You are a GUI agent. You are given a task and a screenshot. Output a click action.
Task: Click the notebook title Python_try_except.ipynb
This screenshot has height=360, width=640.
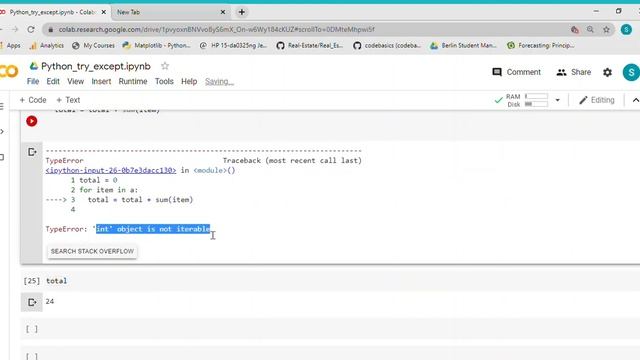pos(96,66)
